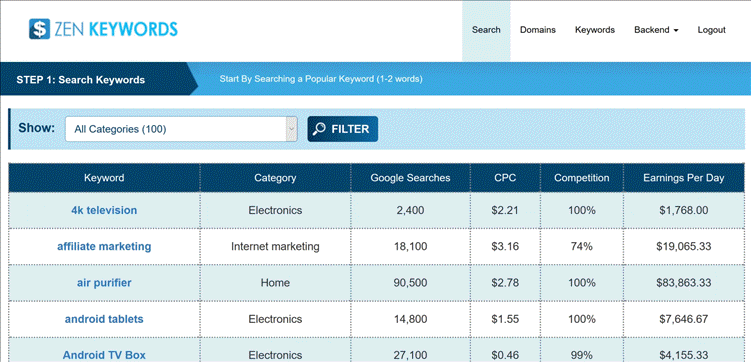Expand the Backend menu
Viewport: 751px width, 362px height.
[x=656, y=30]
